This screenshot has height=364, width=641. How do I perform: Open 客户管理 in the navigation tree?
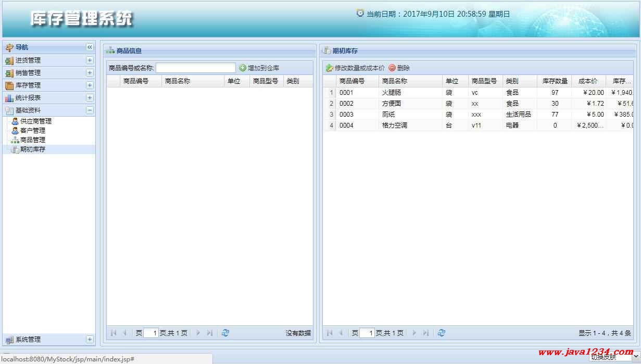point(32,131)
